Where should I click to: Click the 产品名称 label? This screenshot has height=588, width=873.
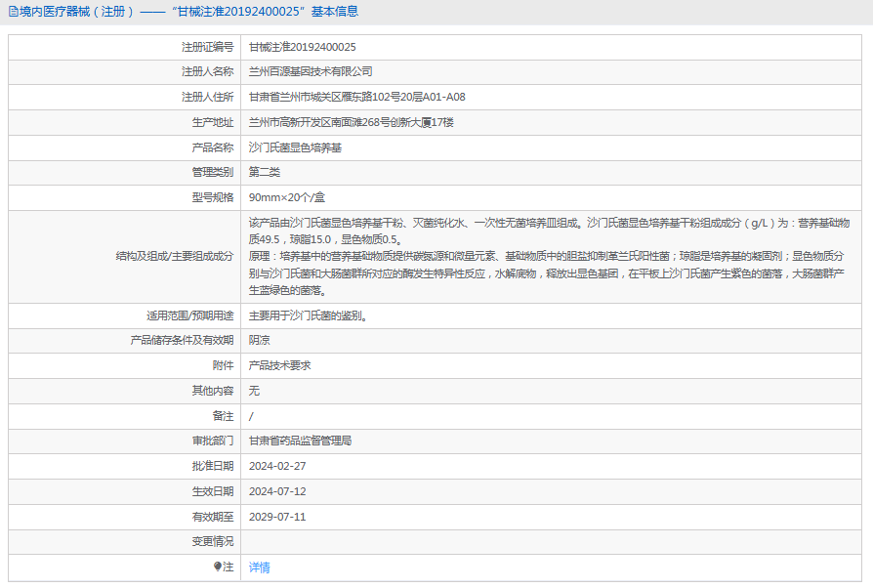click(x=213, y=147)
